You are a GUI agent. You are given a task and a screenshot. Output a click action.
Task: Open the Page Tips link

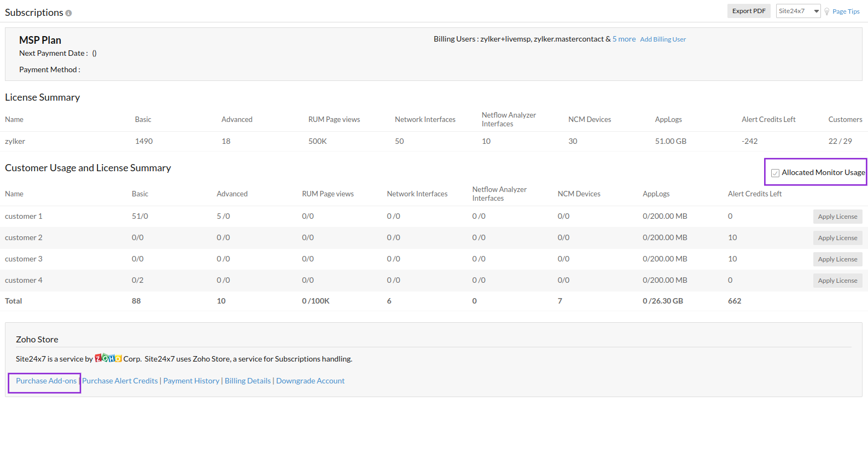[x=846, y=11]
